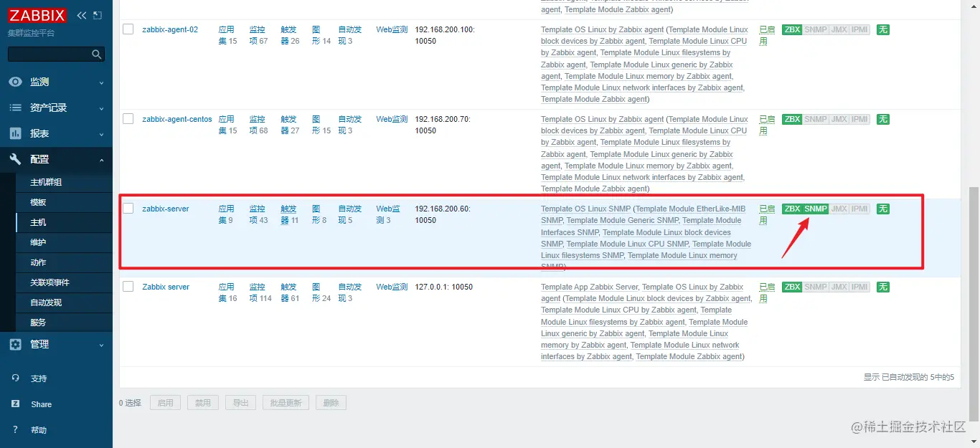Collapse the 配置 menu chevron

coord(101,160)
